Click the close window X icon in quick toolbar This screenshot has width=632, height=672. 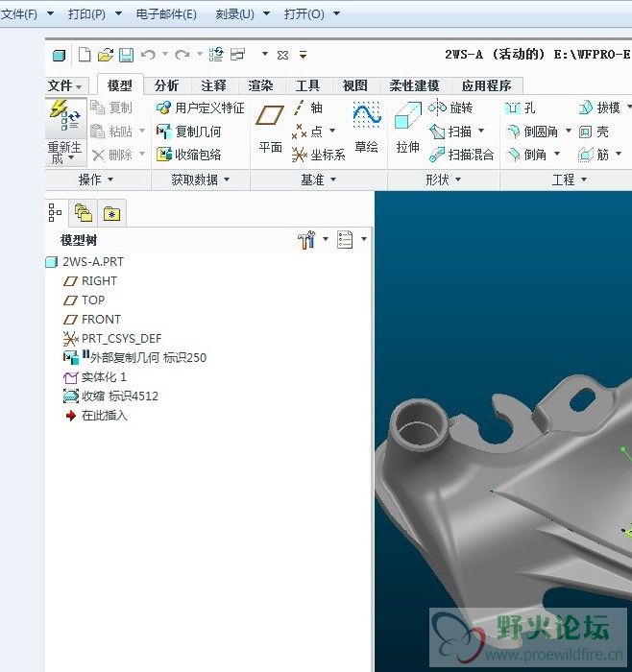[x=282, y=56]
